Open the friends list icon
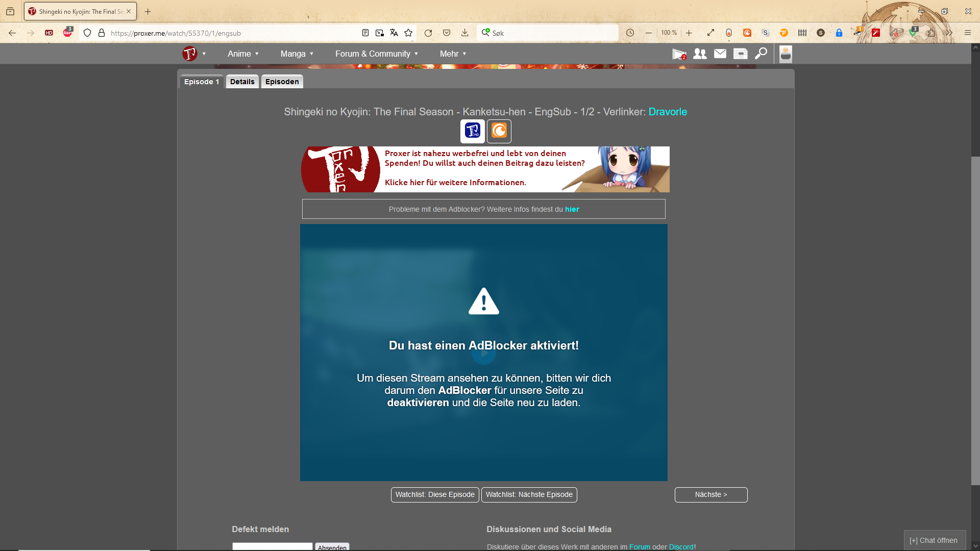Image resolution: width=980 pixels, height=551 pixels. tap(700, 54)
